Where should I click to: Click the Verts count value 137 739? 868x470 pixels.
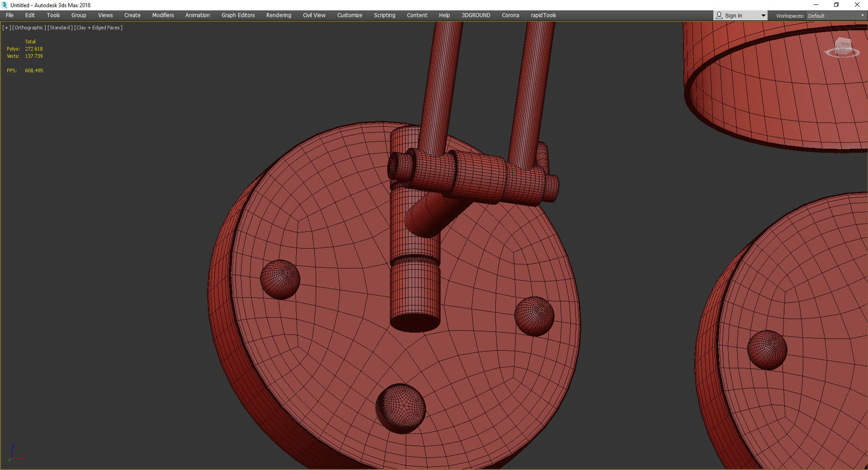(x=34, y=56)
